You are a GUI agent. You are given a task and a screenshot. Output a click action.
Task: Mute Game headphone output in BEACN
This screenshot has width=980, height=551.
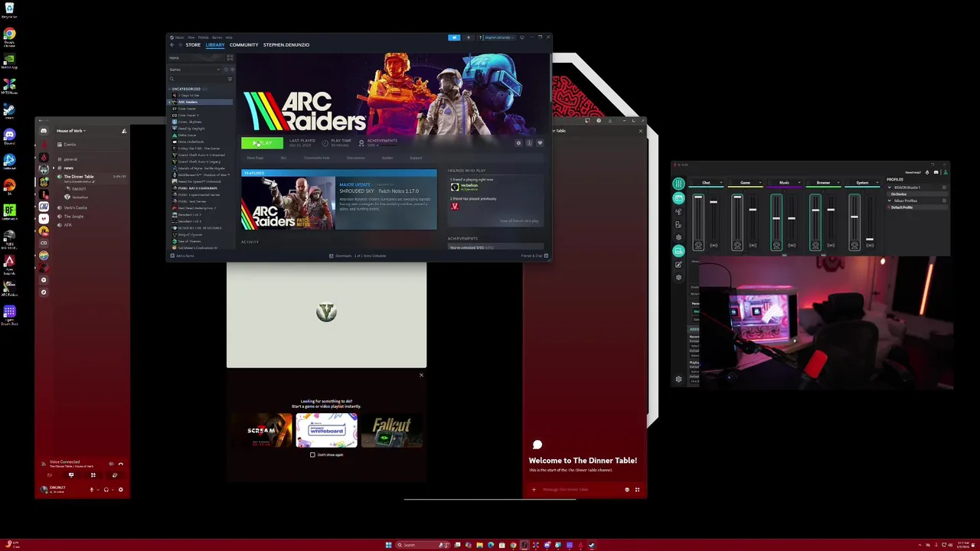point(737,245)
